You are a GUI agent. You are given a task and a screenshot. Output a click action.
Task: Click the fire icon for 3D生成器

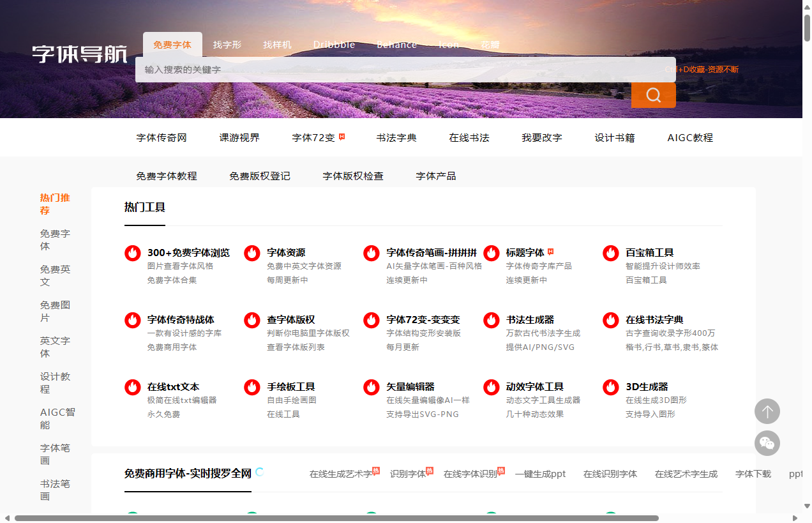pyautogui.click(x=611, y=386)
